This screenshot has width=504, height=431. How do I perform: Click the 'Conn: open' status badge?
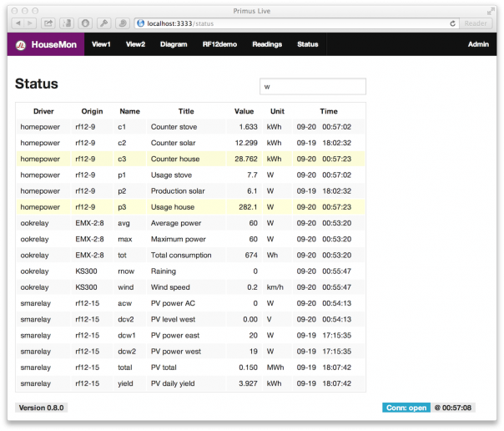[x=406, y=408]
